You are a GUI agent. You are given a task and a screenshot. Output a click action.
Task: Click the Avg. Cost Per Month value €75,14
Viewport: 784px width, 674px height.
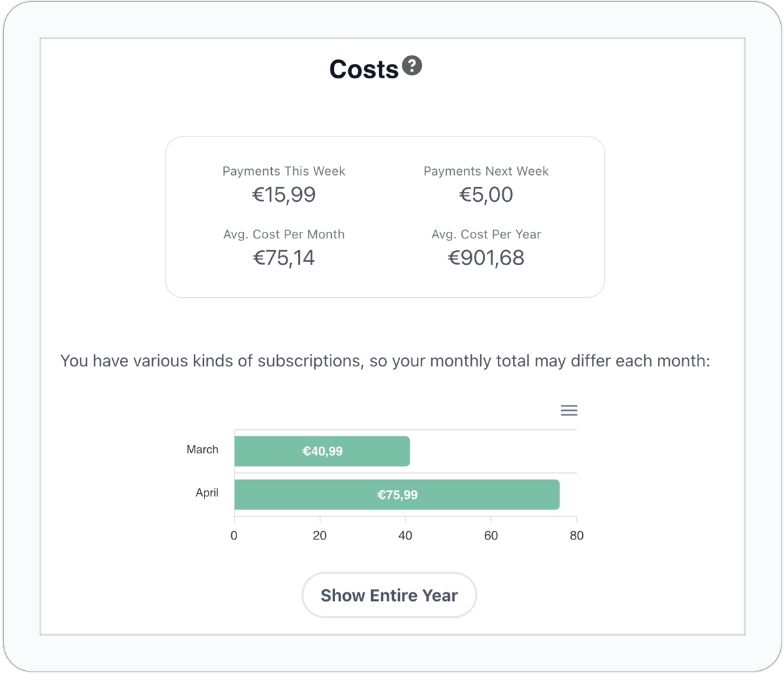pyautogui.click(x=284, y=258)
